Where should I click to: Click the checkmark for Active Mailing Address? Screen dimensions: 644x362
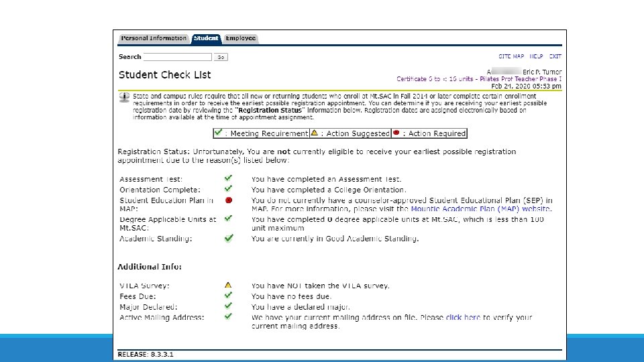tap(228, 316)
